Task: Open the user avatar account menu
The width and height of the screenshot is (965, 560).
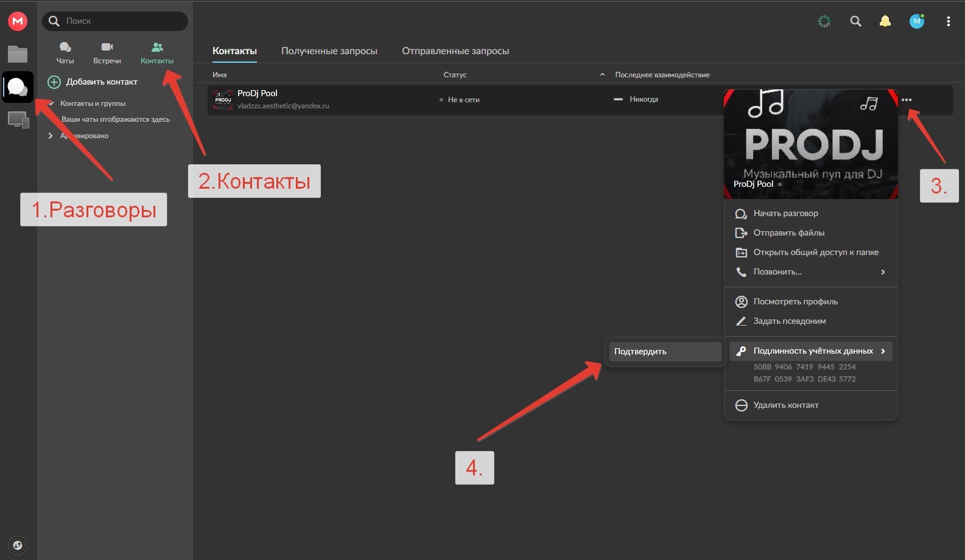Action: 917,21
